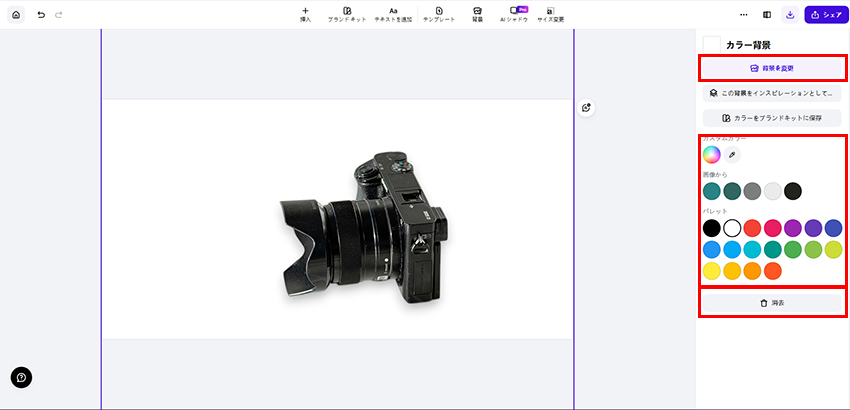This screenshot has width=850, height=410.
Task: Open the サイズ変更 resize tool
Action: coord(550,14)
